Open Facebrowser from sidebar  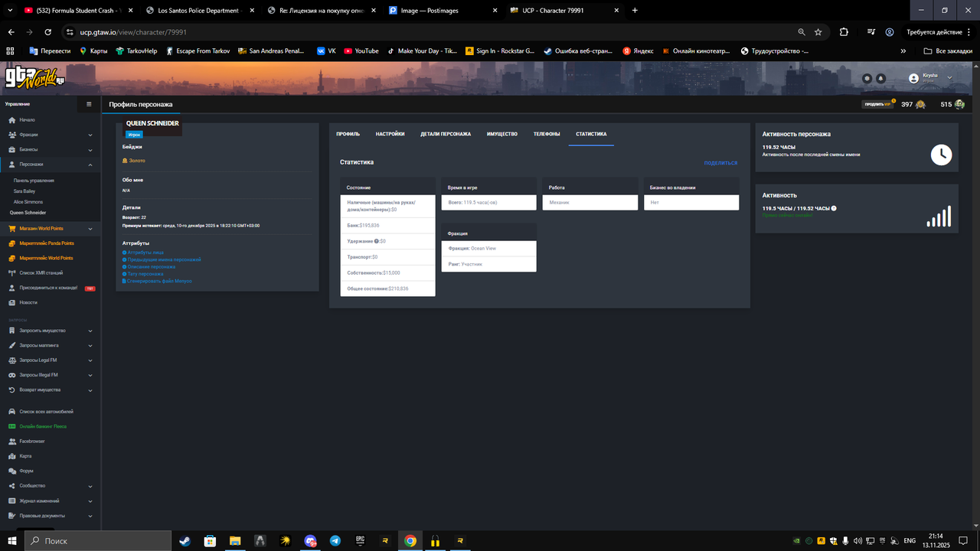coord(32,442)
